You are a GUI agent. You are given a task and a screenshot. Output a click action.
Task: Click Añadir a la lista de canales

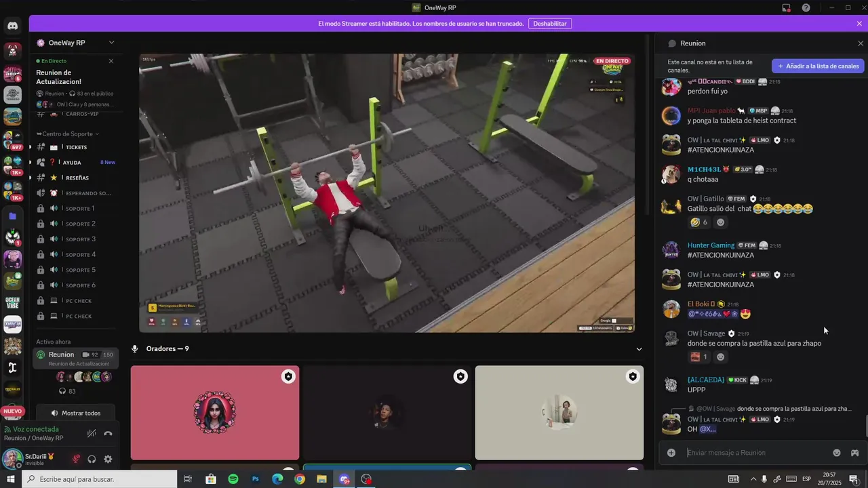point(818,66)
